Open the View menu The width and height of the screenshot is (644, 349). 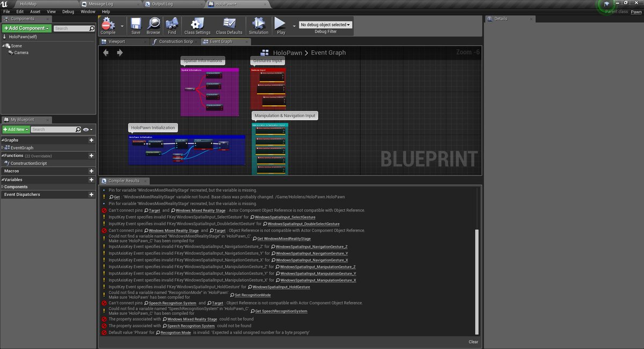tap(51, 11)
